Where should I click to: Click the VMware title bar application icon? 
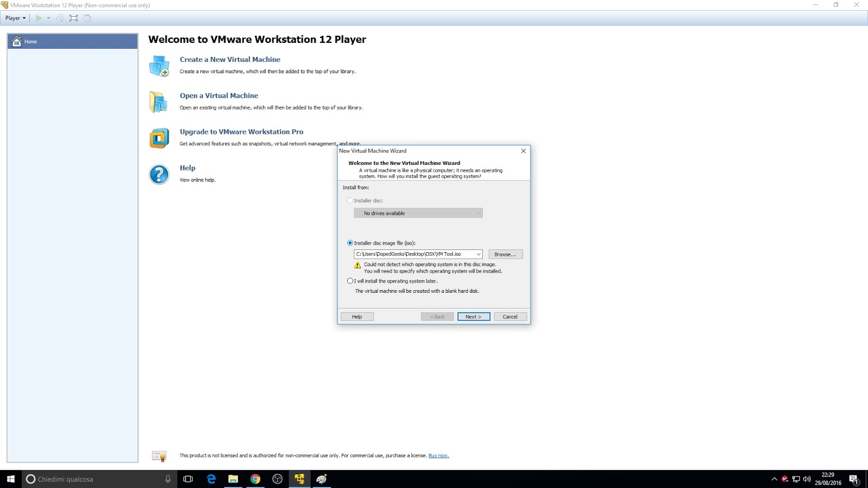coord(5,5)
